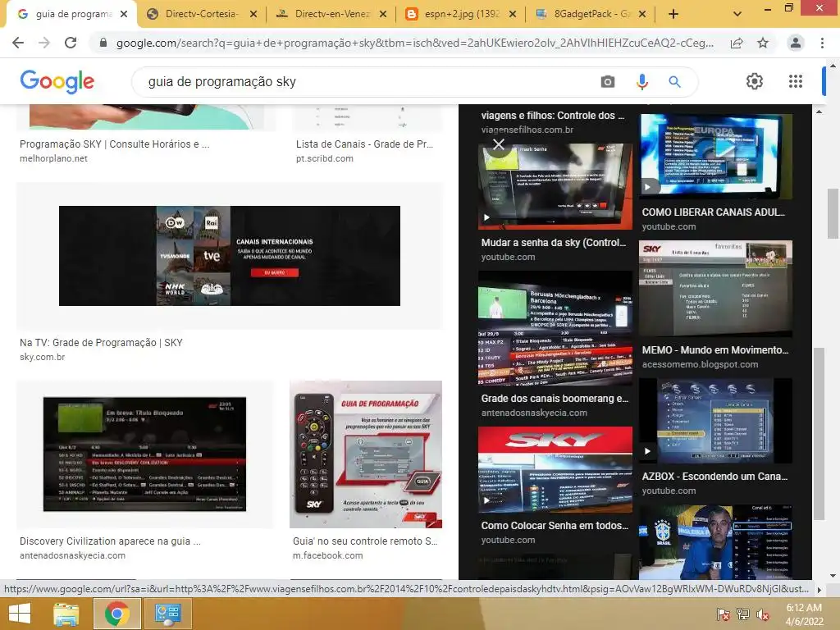Click the Google logo
Image resolution: width=840 pixels, height=630 pixels.
coord(57,81)
